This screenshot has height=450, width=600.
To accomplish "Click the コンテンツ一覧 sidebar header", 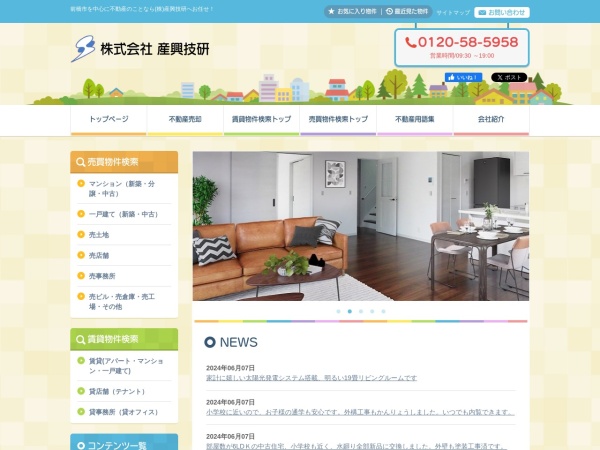I will pos(124,443).
